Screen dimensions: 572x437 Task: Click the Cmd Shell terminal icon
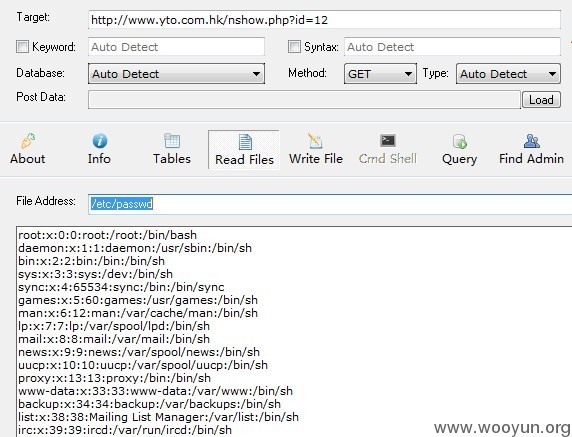point(388,140)
